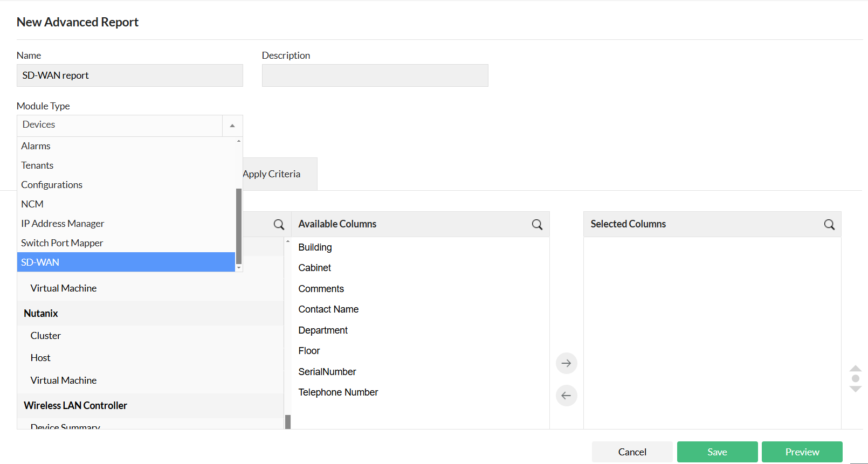This screenshot has height=464, width=868.
Task: Move selected column down with triangle
Action: click(x=855, y=389)
